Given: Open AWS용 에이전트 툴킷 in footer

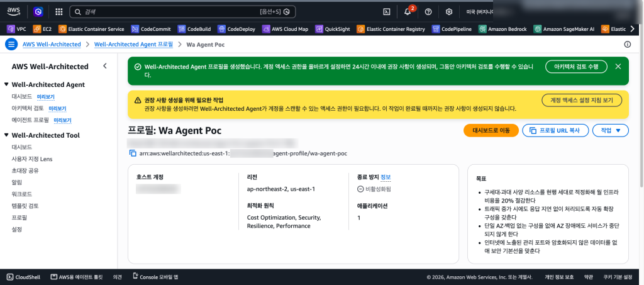Looking at the screenshot, I should (x=76, y=277).
